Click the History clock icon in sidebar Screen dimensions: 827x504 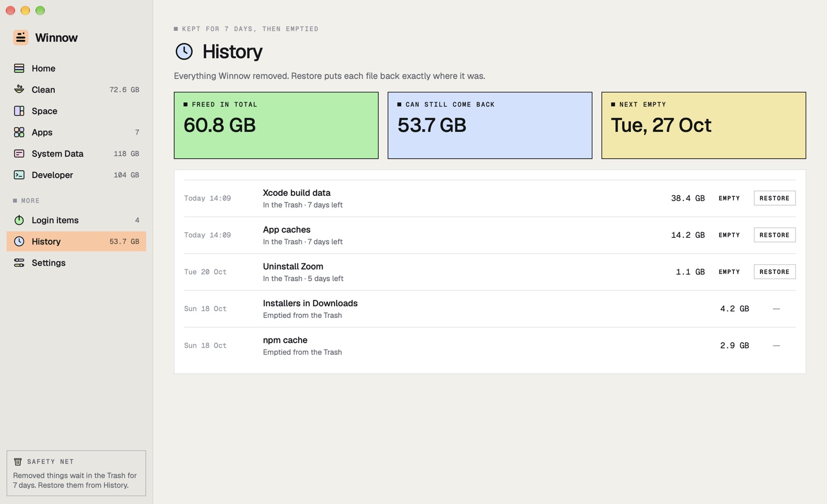pos(19,241)
